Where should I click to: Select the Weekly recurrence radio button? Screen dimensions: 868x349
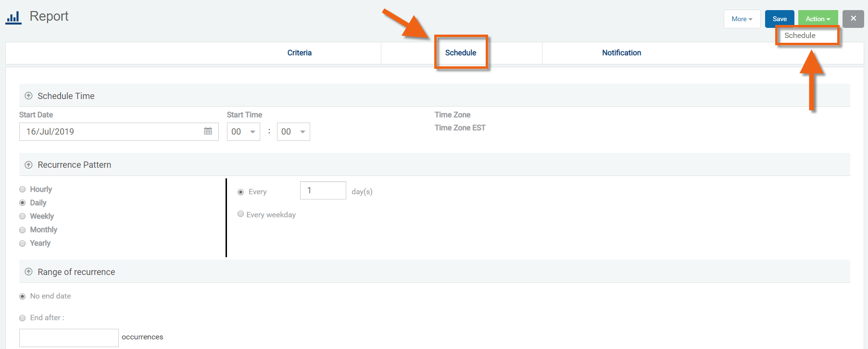pos(23,216)
